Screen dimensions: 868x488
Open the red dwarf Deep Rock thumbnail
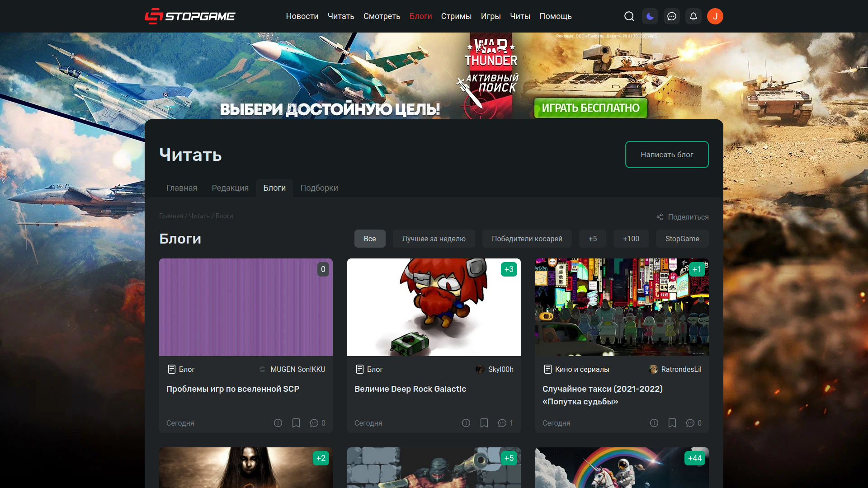(x=434, y=307)
